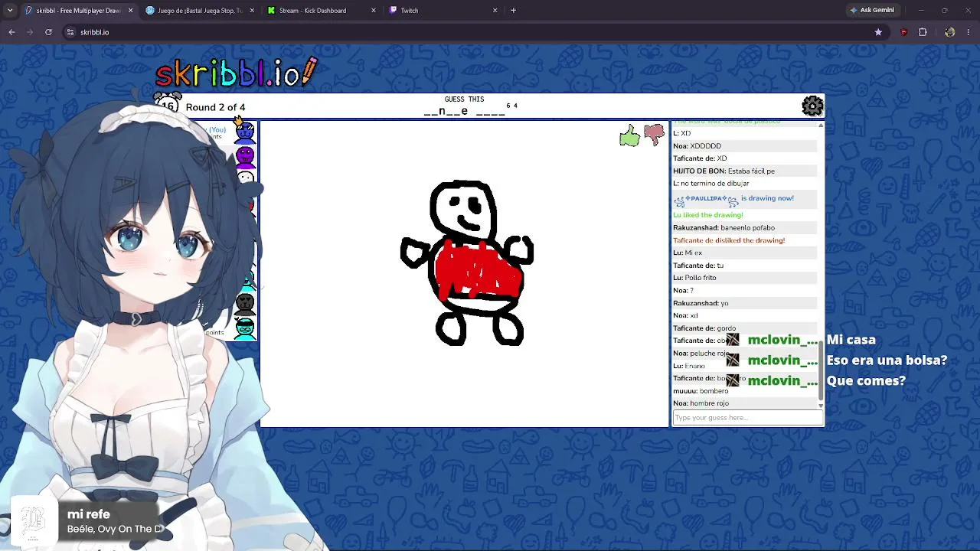The width and height of the screenshot is (980, 551).
Task: Close the Twitch tab
Action: coord(495,10)
